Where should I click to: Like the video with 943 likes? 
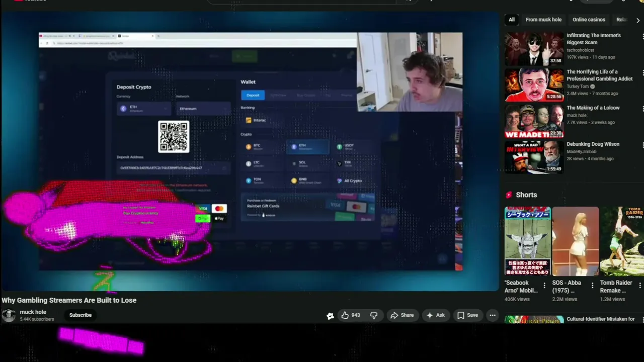351,315
